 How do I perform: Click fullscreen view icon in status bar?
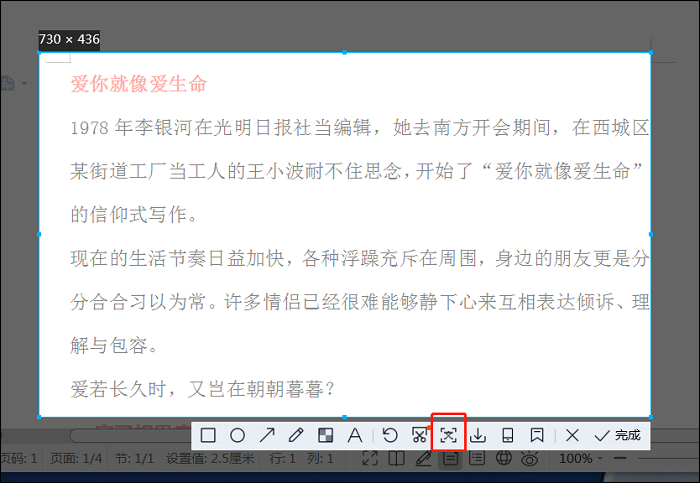pos(370,458)
